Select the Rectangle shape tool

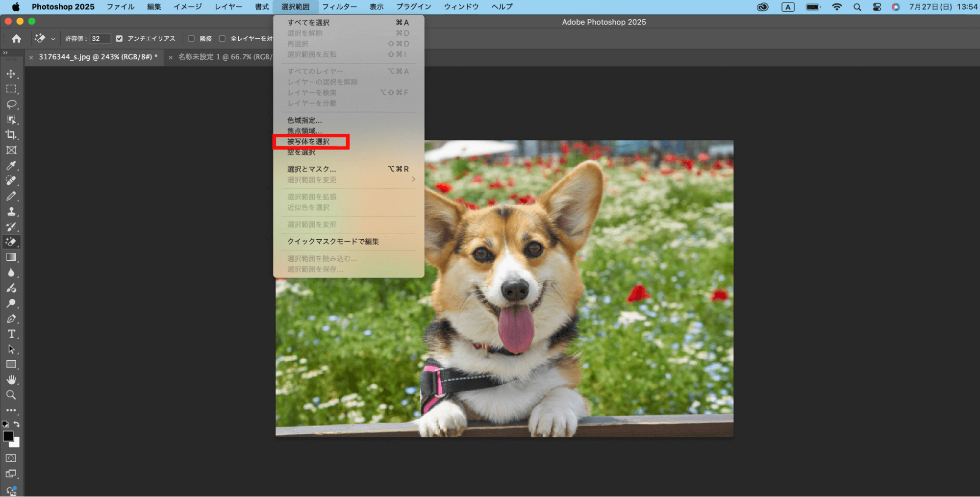click(x=11, y=364)
